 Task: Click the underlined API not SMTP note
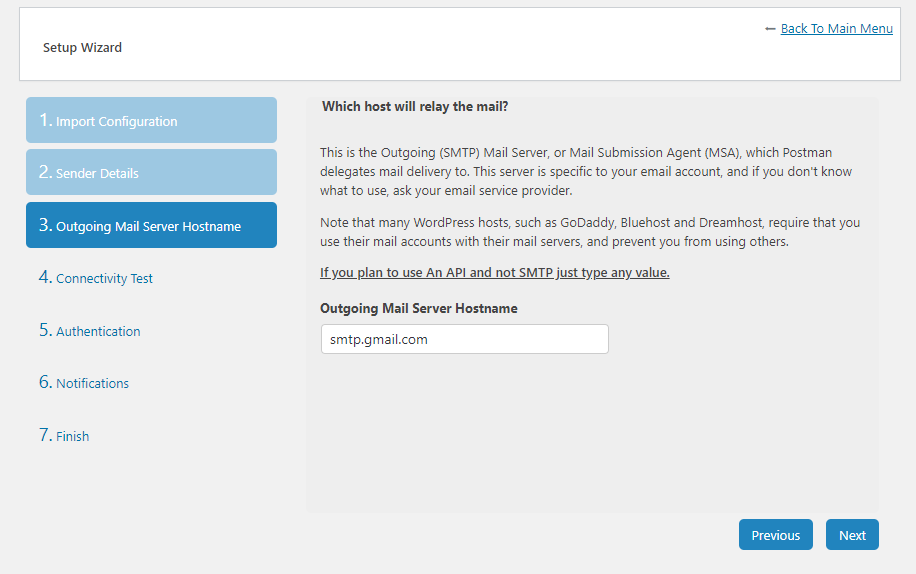(494, 273)
